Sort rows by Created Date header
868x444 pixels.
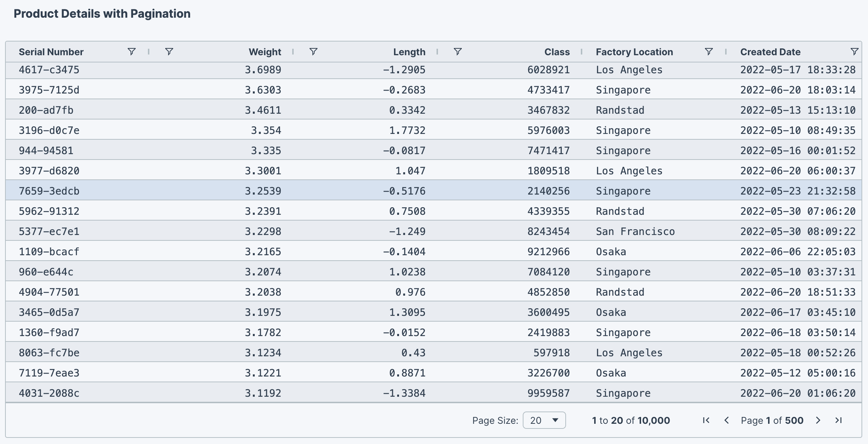click(x=770, y=52)
